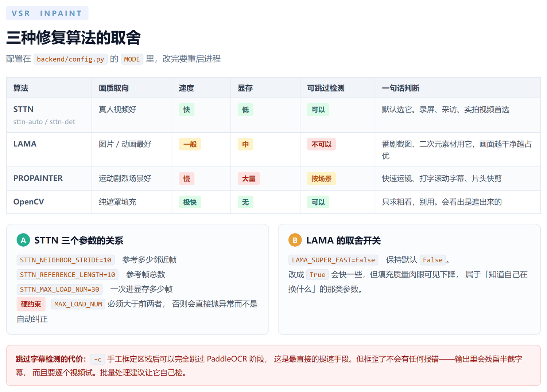This screenshot has width=547, height=392.
Task: Click the True code chip
Action: coord(318,275)
